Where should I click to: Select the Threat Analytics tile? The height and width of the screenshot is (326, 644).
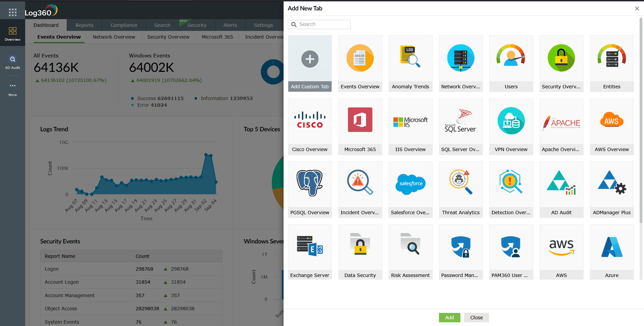460,189
